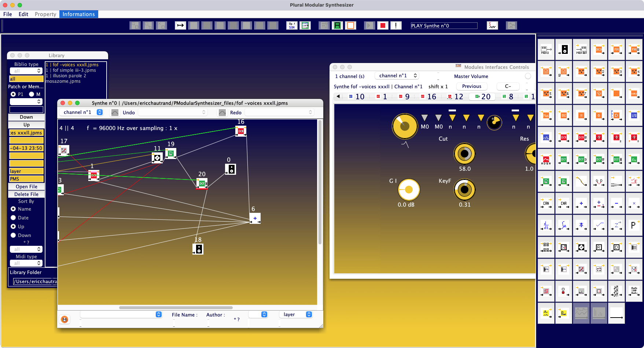Pick the speaker output module in palette

point(564,49)
